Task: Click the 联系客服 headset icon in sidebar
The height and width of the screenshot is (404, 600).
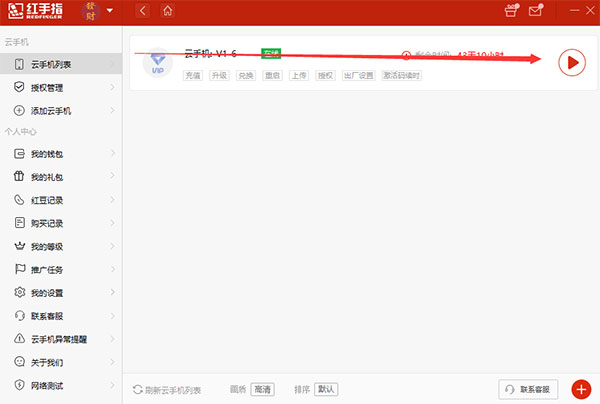Action: pos(20,316)
